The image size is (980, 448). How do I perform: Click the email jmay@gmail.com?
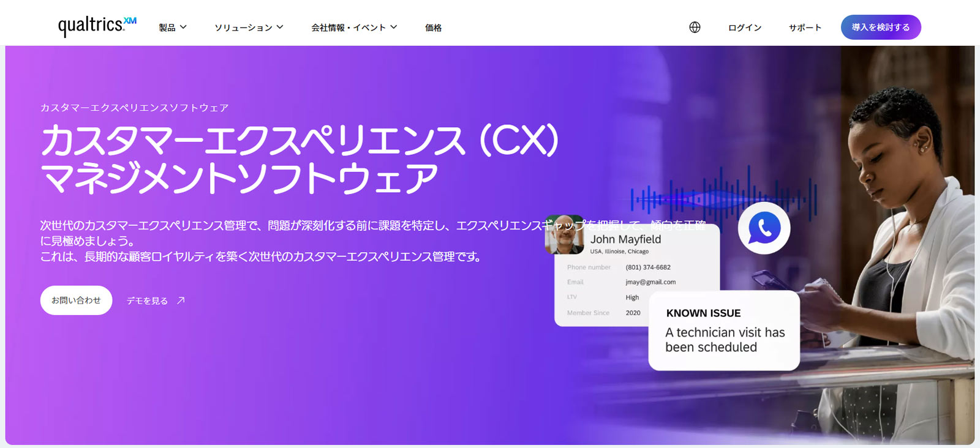(650, 282)
